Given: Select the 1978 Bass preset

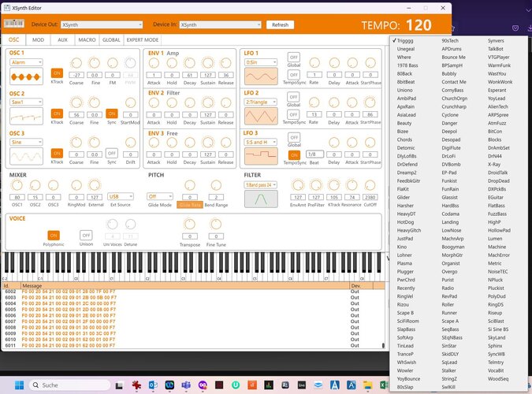Looking at the screenshot, I should pos(407,65).
